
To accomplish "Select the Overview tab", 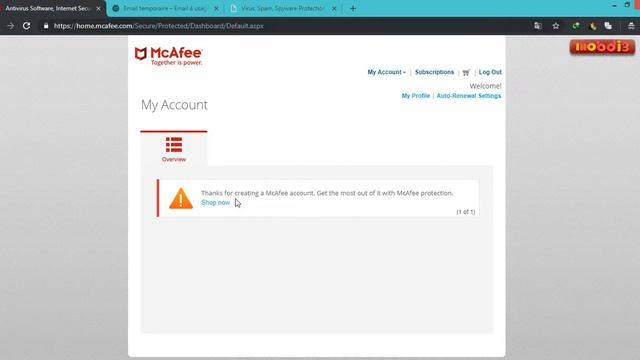I will click(x=174, y=149).
